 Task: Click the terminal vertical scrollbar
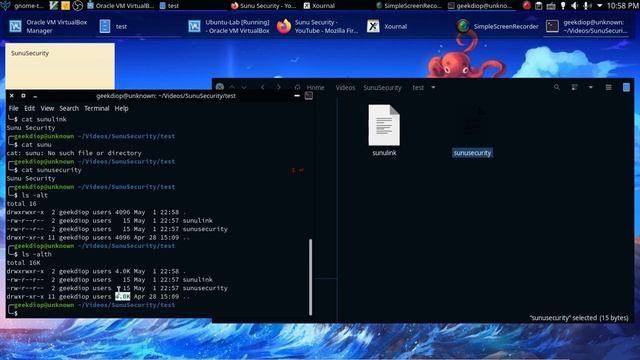311,277
